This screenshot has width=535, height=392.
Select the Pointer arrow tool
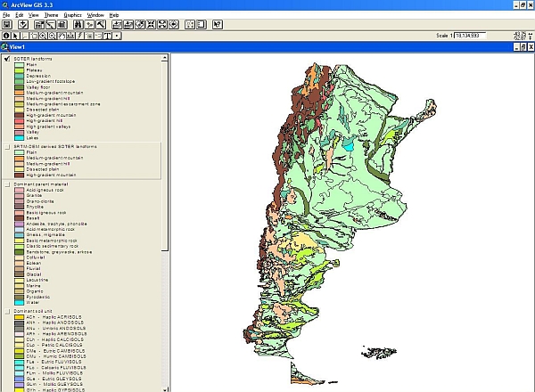click(x=17, y=36)
